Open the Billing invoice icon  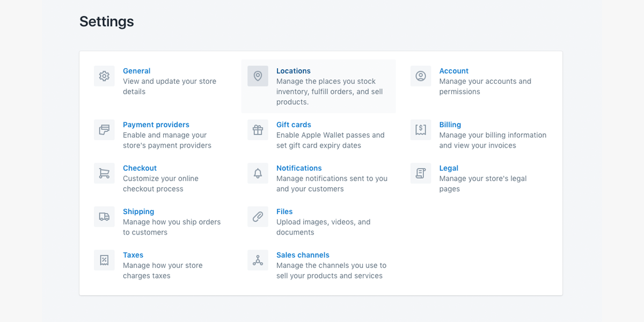(421, 130)
